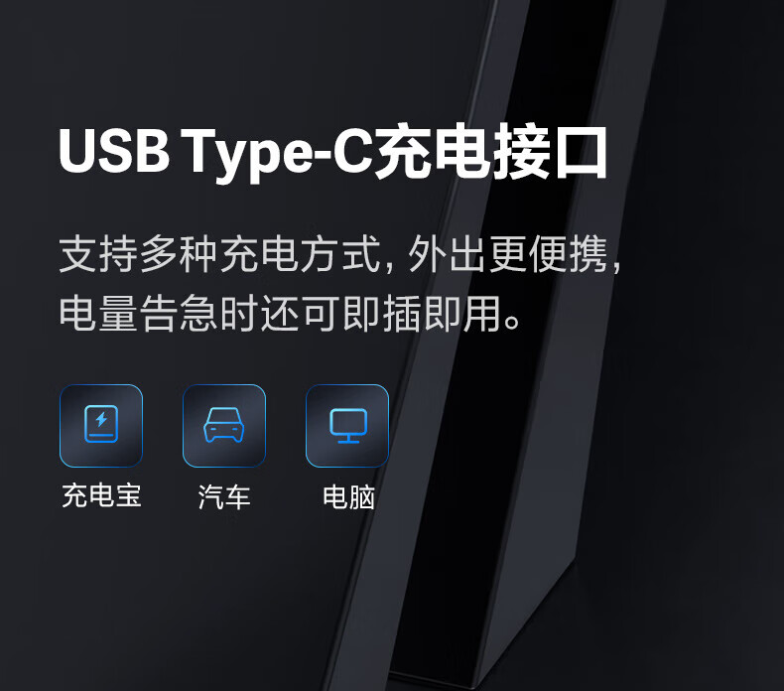
Task: Click 充电接口 in the heading
Action: 492,152
